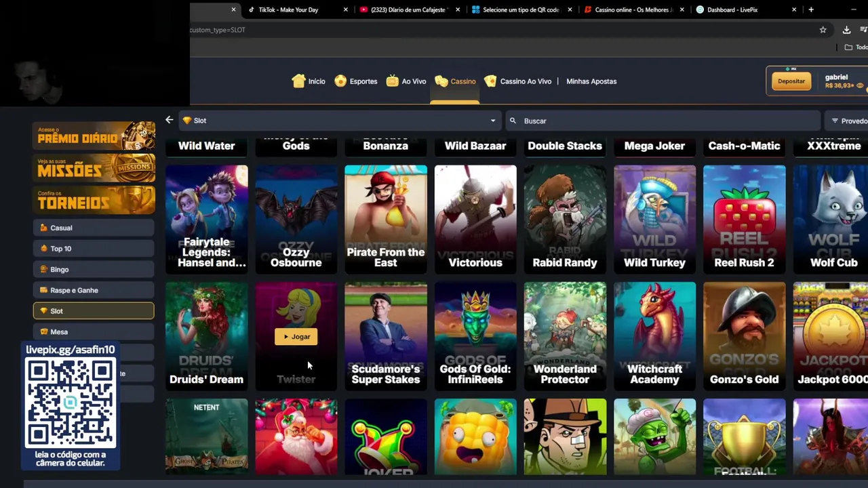
Task: Switch to QR code generator tab
Action: [x=521, y=9]
